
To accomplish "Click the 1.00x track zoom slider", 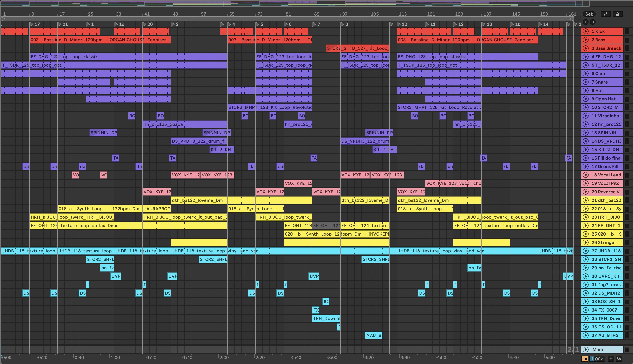I will pos(597,359).
